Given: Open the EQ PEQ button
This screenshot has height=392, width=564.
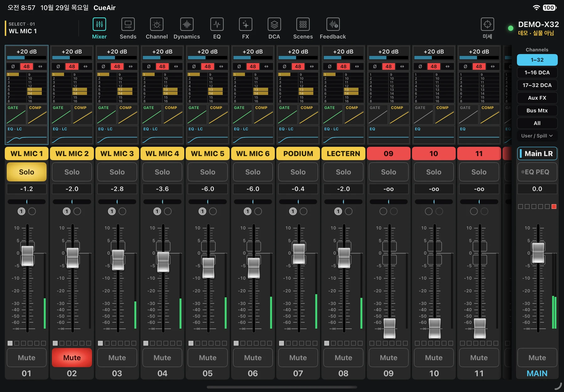Looking at the screenshot, I should tap(537, 172).
